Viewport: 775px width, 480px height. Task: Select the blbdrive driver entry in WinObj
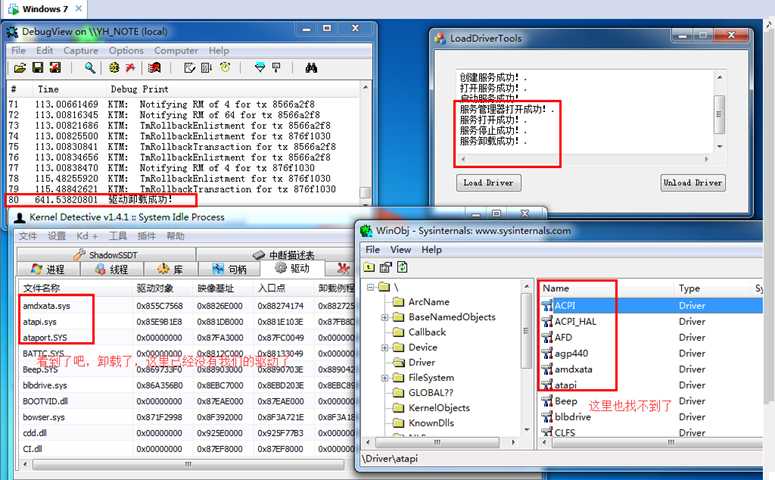point(572,417)
